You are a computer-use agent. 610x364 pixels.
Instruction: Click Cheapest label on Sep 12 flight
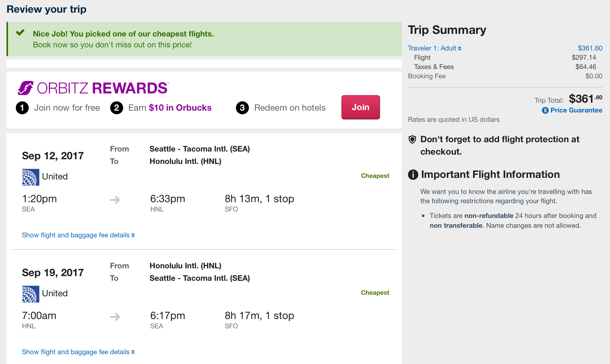[375, 176]
